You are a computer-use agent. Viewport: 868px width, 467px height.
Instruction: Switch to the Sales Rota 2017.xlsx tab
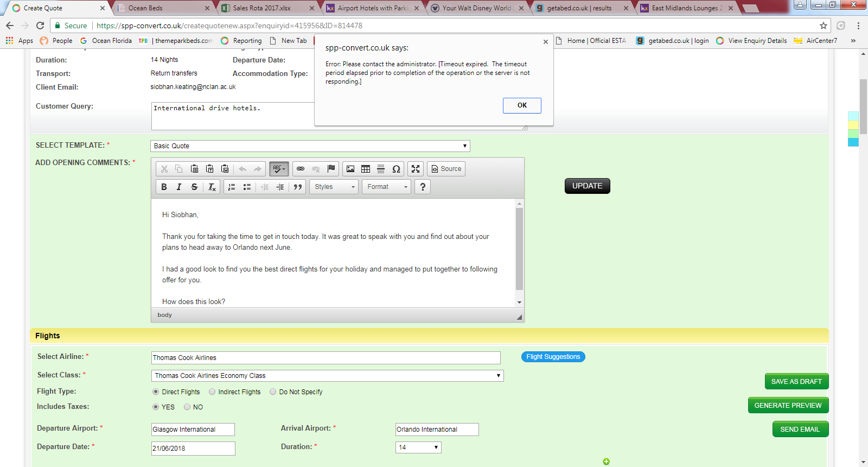(x=267, y=8)
